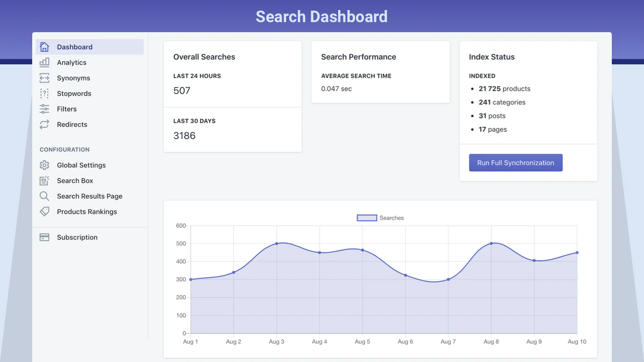The height and width of the screenshot is (362, 644).
Task: Open Global Settings gear icon
Action: point(44,165)
